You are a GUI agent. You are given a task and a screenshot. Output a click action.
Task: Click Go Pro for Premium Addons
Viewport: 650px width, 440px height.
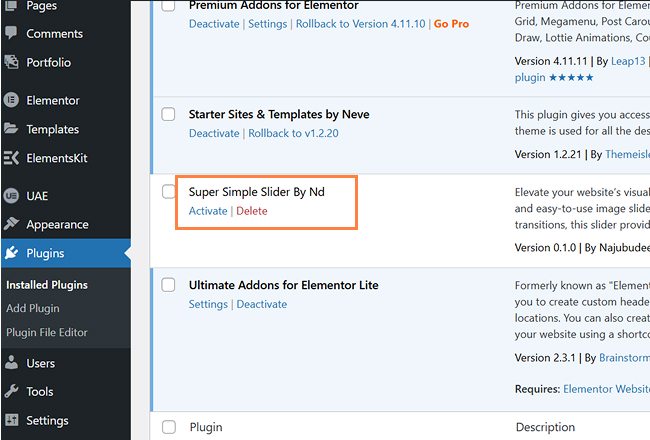(450, 24)
